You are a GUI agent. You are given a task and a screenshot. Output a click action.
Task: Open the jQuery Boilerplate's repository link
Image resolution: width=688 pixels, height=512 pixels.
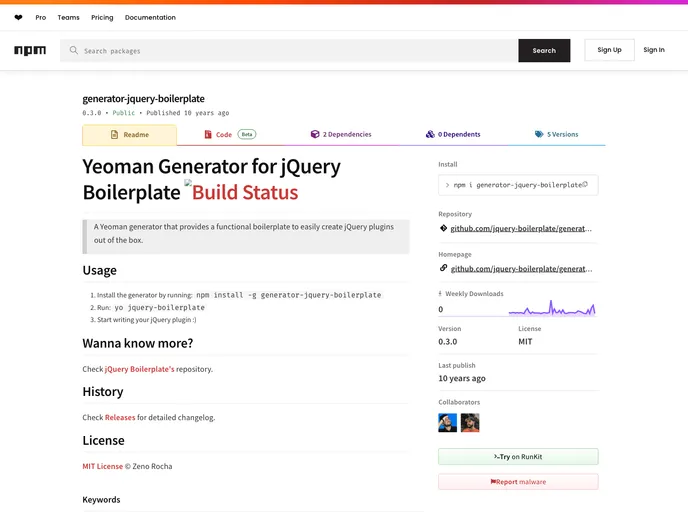pos(140,369)
